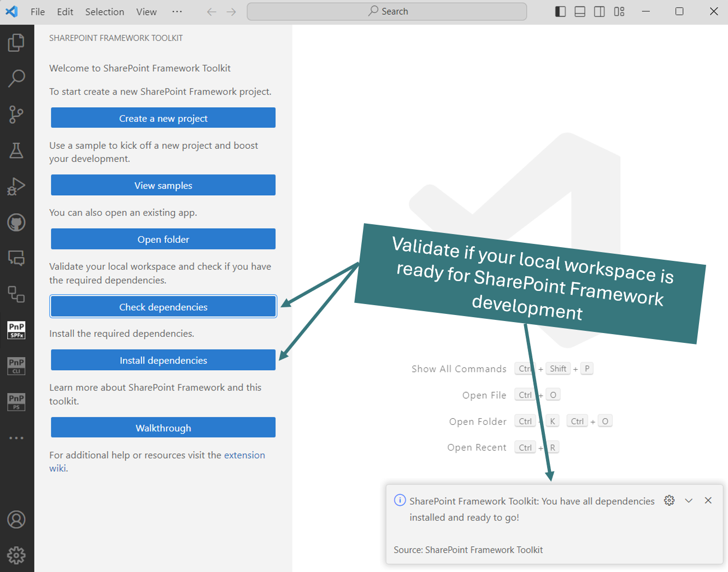Collapse the notification with chevron
This screenshot has height=572, width=728.
click(x=689, y=500)
